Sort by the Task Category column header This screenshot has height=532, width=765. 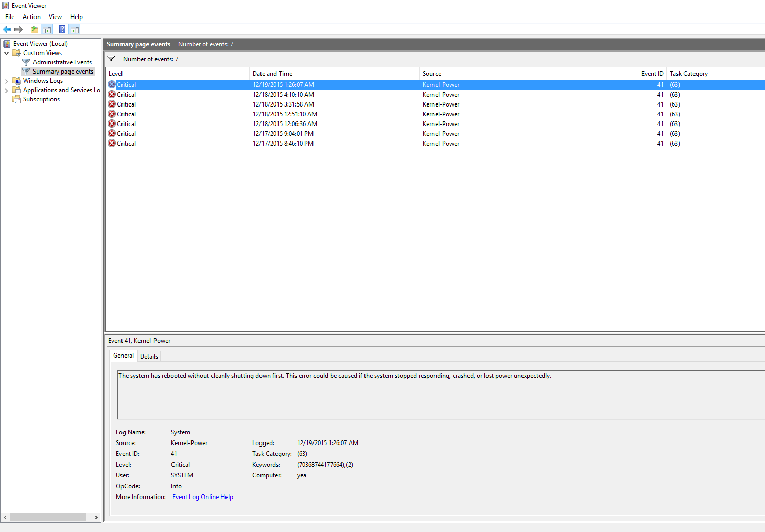[x=716, y=74]
